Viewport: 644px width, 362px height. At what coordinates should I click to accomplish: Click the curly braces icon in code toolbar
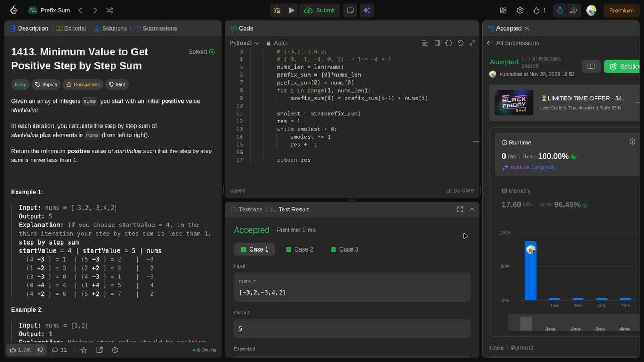[x=449, y=43]
